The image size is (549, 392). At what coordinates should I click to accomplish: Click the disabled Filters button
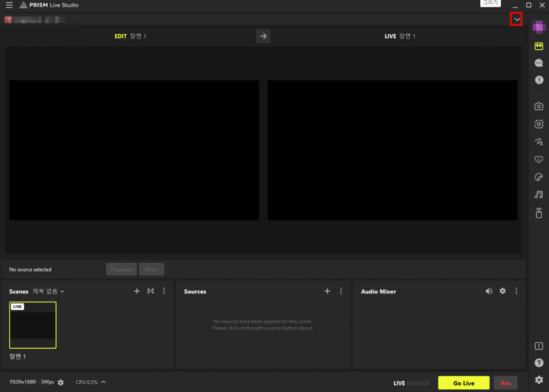tap(152, 269)
